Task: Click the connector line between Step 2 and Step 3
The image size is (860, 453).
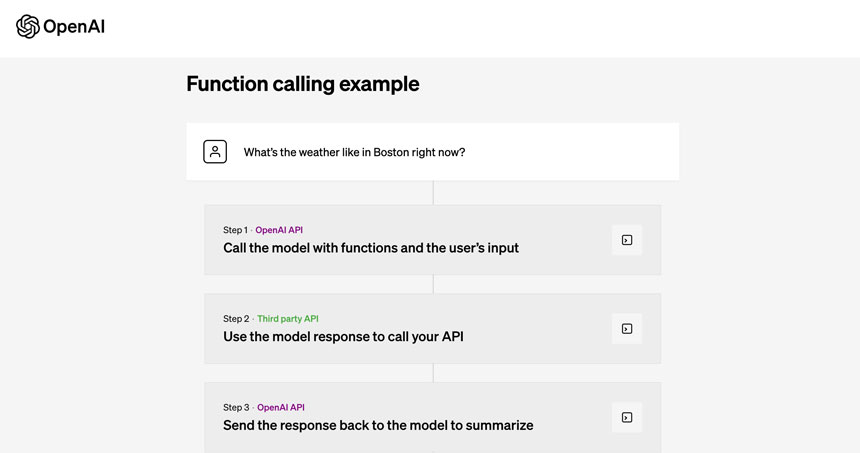Action: coord(433,373)
